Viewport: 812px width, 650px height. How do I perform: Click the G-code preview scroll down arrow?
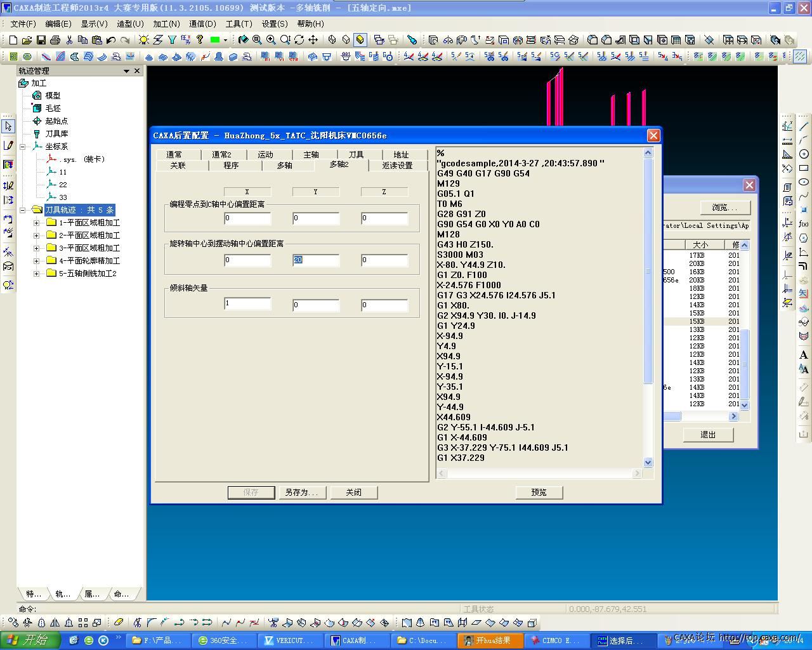(648, 463)
